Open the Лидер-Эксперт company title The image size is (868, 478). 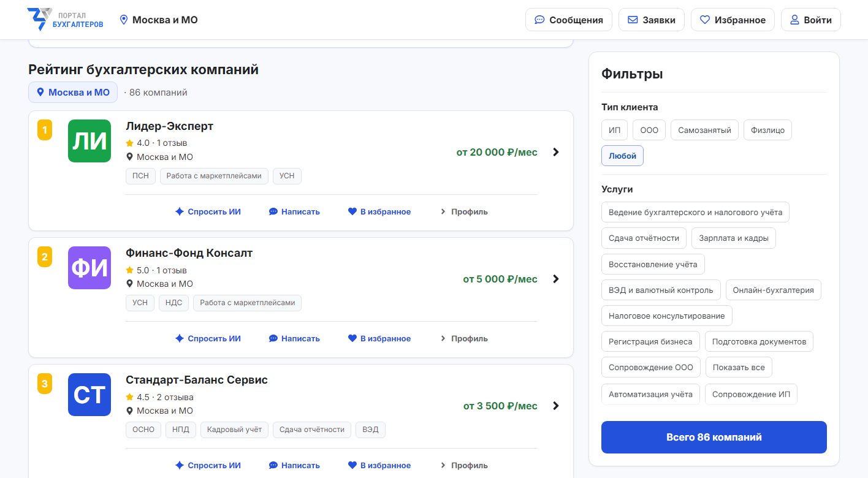click(x=170, y=126)
